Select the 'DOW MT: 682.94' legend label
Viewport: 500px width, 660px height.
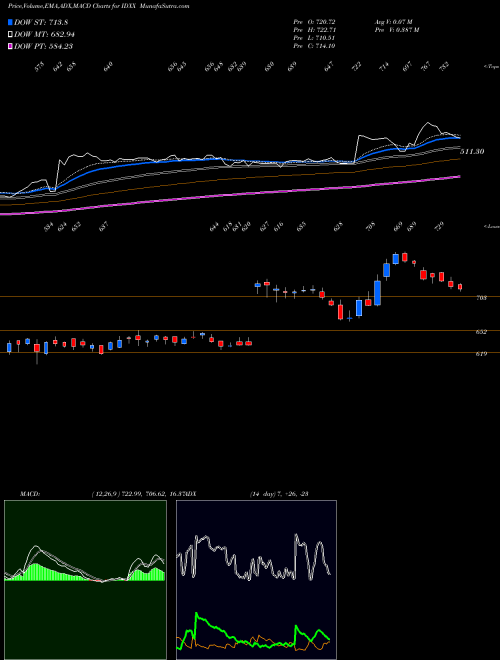coord(45,35)
